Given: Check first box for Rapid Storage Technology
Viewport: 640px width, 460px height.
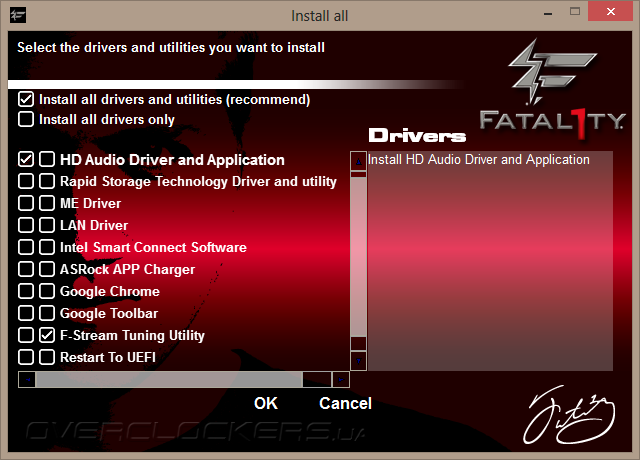Looking at the screenshot, I should (26, 181).
